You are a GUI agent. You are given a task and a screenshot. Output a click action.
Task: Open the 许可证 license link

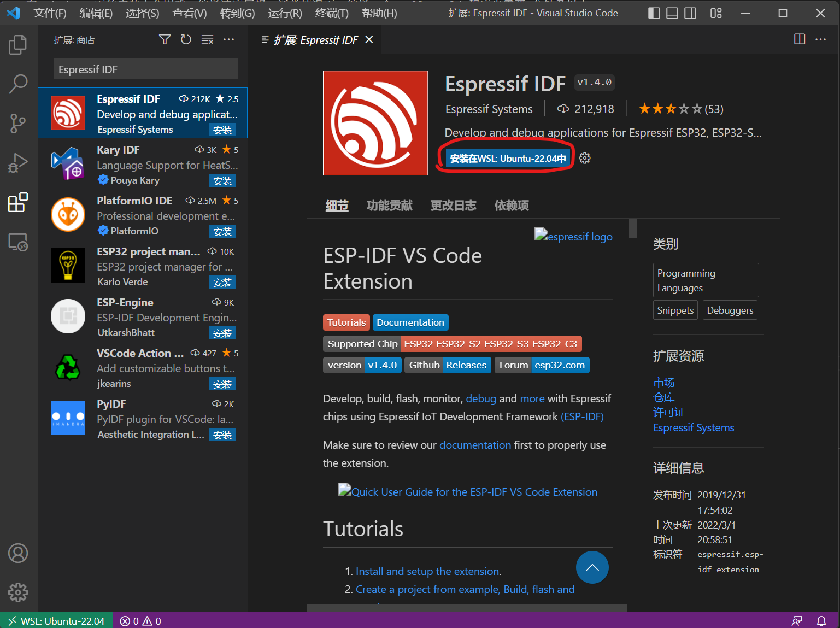(669, 412)
